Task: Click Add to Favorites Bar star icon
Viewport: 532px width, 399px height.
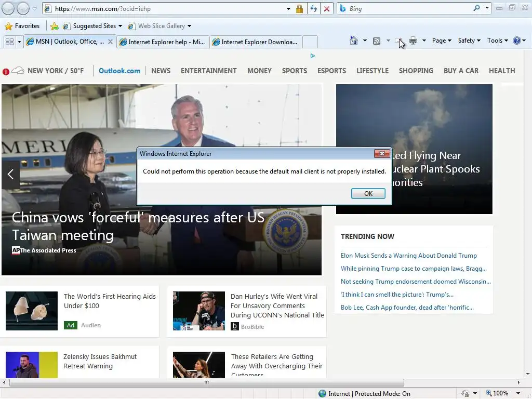Action: point(54,26)
